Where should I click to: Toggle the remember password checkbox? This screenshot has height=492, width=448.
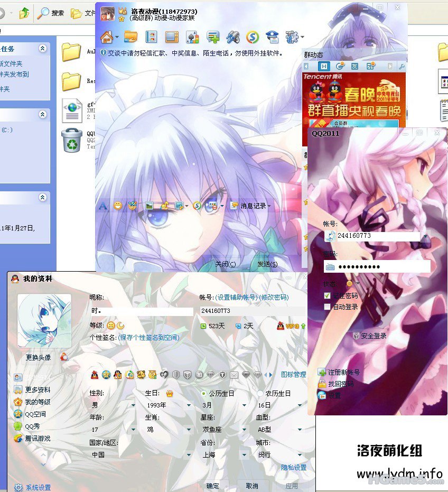[327, 295]
